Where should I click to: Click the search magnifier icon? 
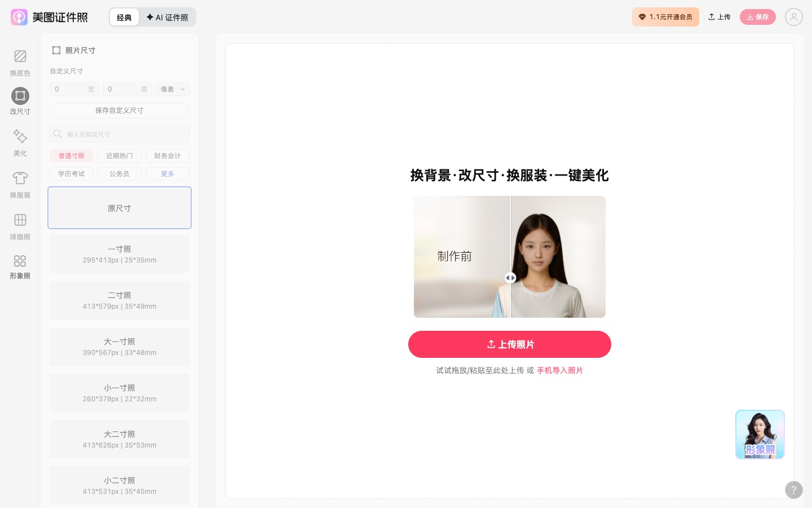(x=58, y=134)
